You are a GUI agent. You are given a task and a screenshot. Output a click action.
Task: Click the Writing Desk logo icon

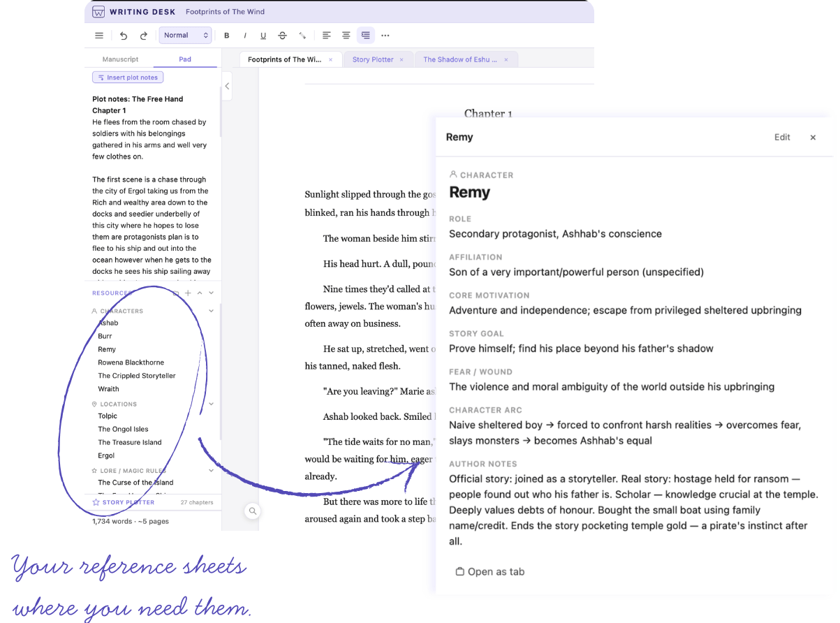click(x=98, y=12)
